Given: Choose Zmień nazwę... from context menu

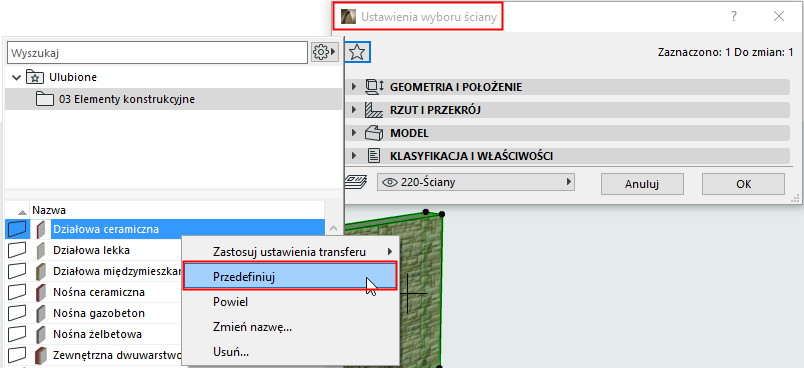Looking at the screenshot, I should point(291,327).
